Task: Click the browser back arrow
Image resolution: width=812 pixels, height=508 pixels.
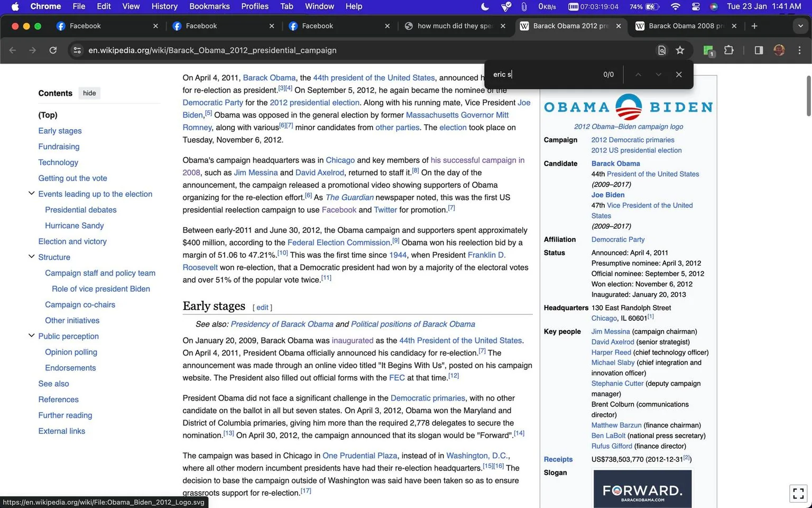Action: coord(13,50)
